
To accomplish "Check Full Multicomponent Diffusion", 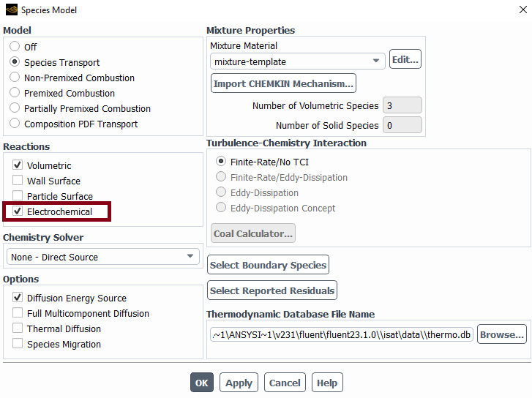I will click(18, 312).
